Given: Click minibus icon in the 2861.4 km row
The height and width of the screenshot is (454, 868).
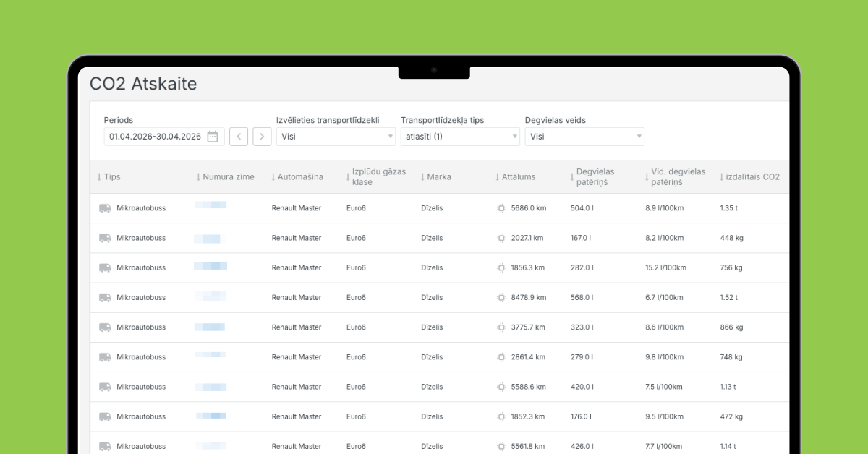Looking at the screenshot, I should pyautogui.click(x=105, y=357).
